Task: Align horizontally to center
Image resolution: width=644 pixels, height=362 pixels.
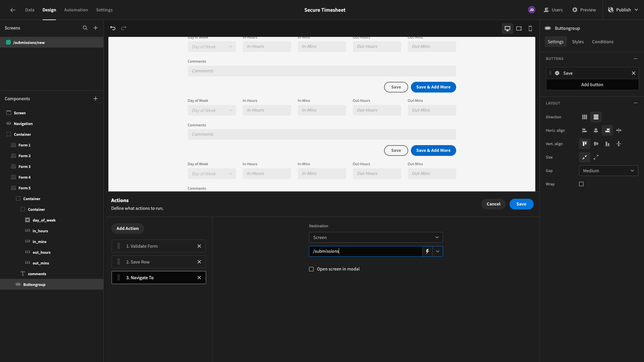Action: point(596,130)
